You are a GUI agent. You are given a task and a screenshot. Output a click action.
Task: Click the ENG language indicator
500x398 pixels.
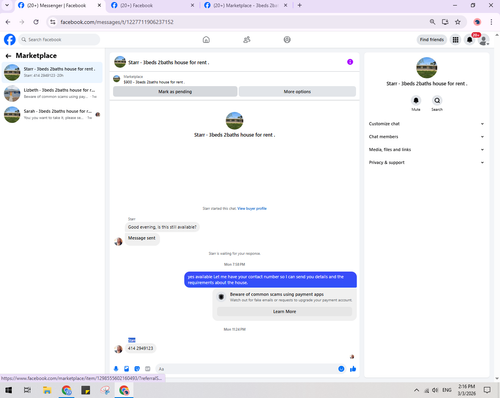coord(447,390)
